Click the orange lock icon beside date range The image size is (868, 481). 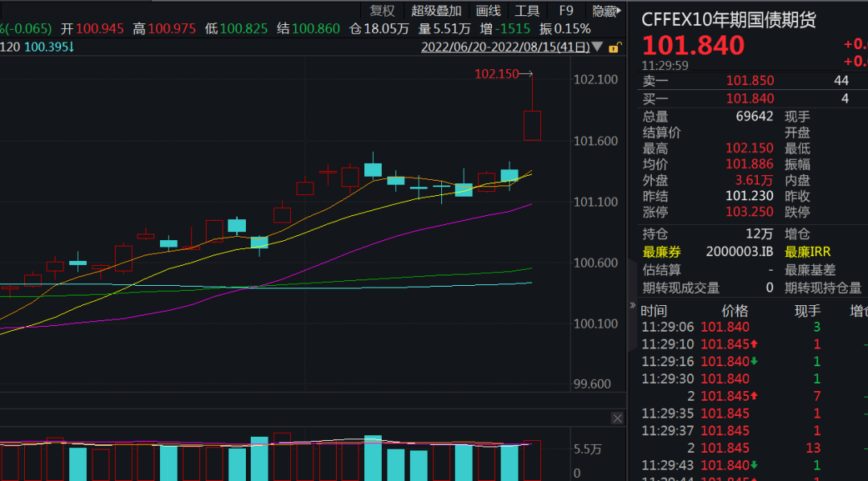[615, 47]
